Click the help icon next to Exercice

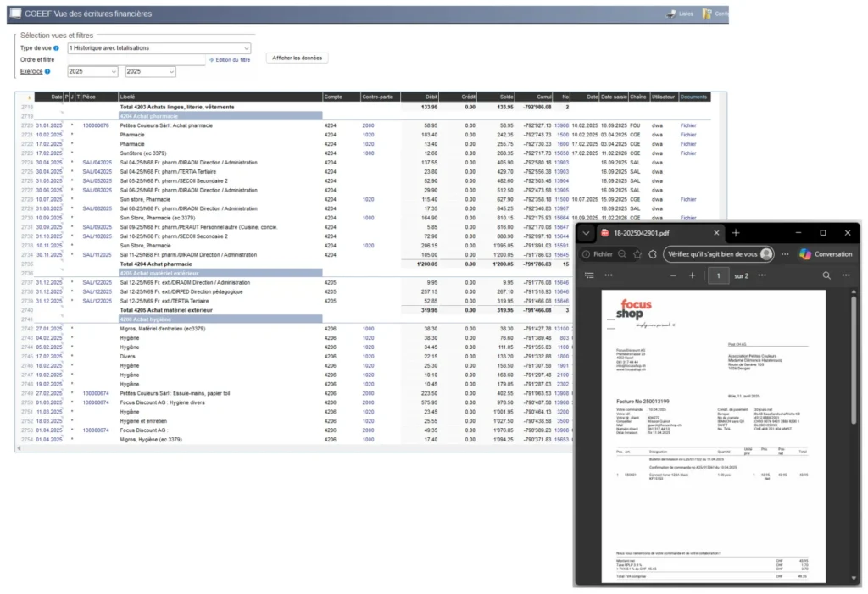[47, 71]
